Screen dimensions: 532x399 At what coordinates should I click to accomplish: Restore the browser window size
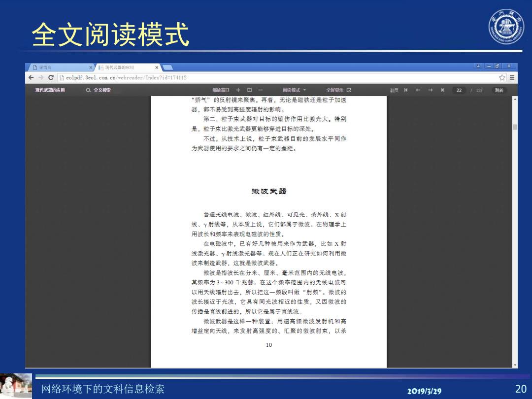pos(497,66)
